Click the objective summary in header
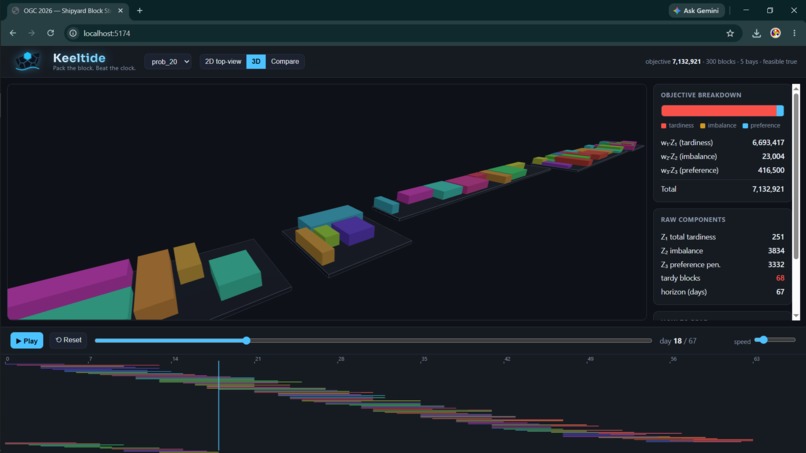 pyautogui.click(x=721, y=61)
